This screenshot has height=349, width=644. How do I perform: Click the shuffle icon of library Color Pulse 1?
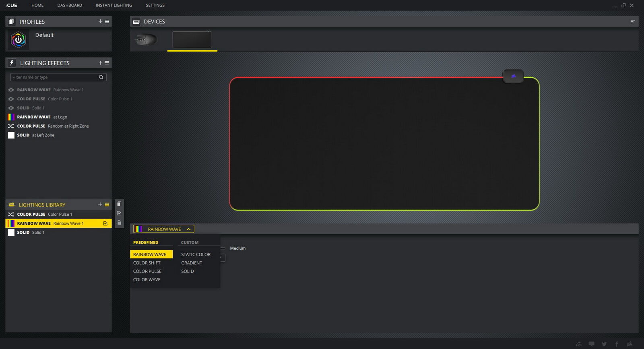click(x=11, y=214)
